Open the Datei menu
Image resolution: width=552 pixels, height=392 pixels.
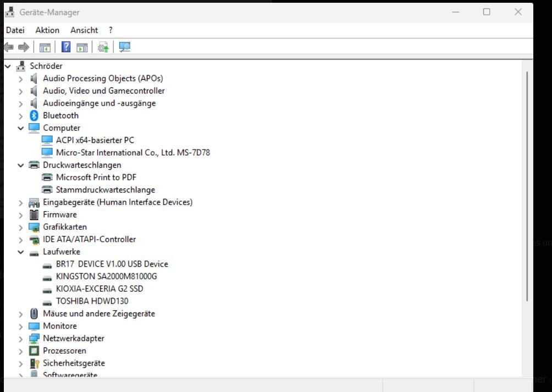pyautogui.click(x=15, y=30)
